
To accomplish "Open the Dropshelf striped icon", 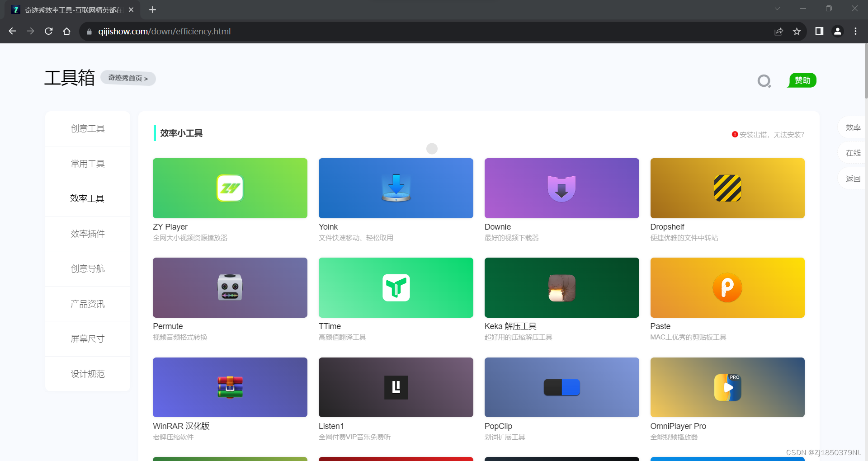I will [727, 188].
